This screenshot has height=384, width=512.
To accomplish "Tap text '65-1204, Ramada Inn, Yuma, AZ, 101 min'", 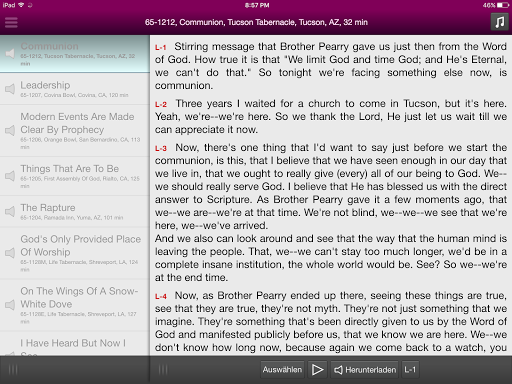I will (72, 218).
